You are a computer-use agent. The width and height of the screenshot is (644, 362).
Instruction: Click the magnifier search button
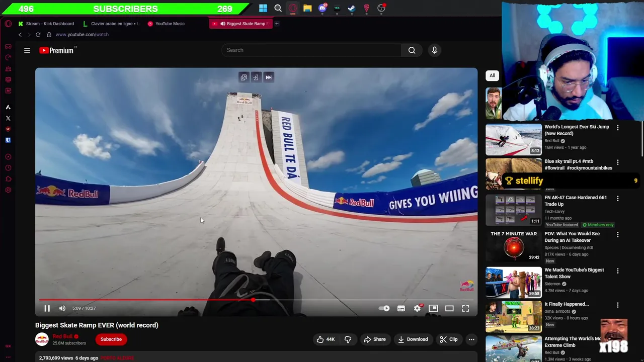pyautogui.click(x=412, y=50)
